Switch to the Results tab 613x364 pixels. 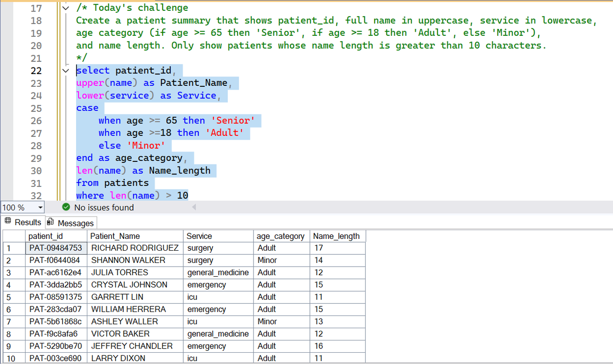point(23,223)
